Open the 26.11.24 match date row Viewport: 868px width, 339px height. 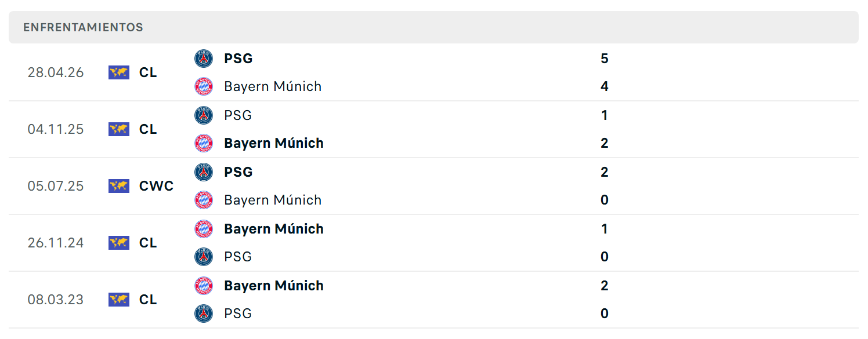click(x=433, y=243)
